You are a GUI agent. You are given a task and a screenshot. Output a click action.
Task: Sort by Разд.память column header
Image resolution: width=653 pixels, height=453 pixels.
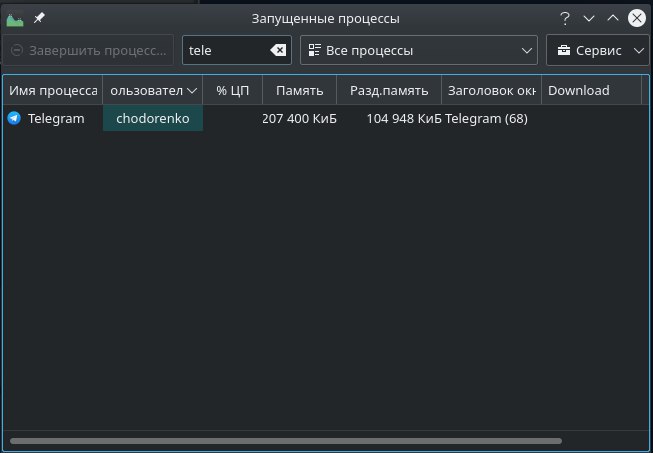(x=389, y=90)
